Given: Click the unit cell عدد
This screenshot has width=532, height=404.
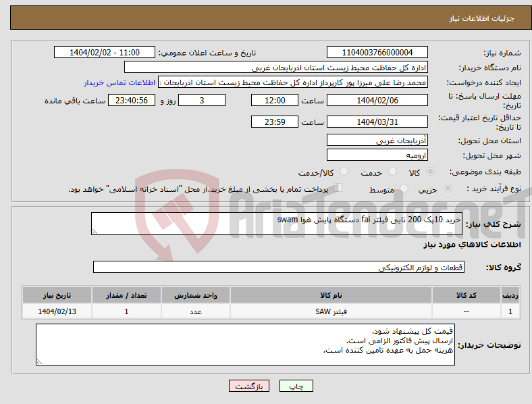Looking at the screenshot, I should (x=196, y=311).
